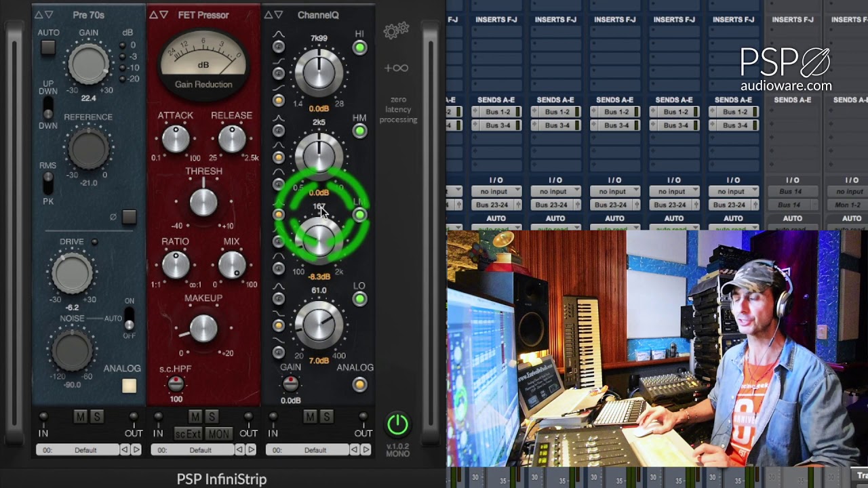Click the MIX knob in FET Pressor

232,265
